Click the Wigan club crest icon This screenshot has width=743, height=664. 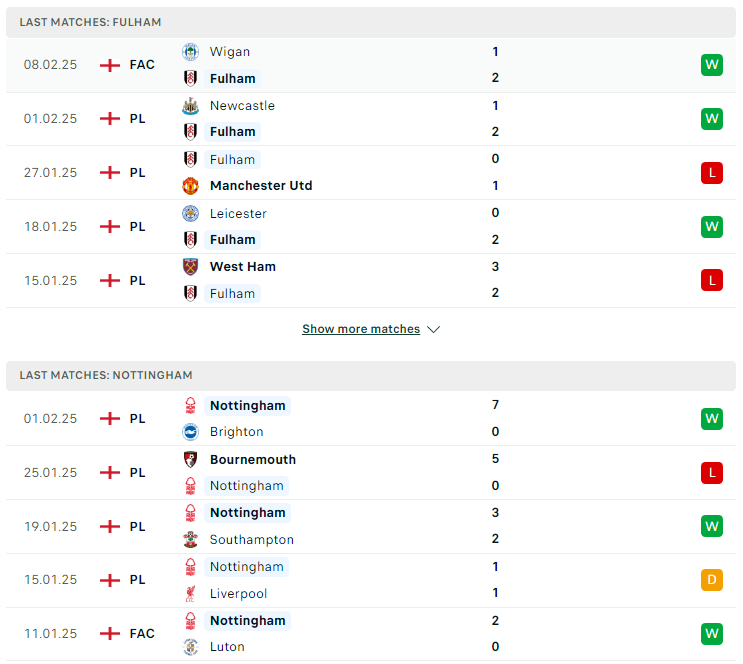[x=190, y=52]
